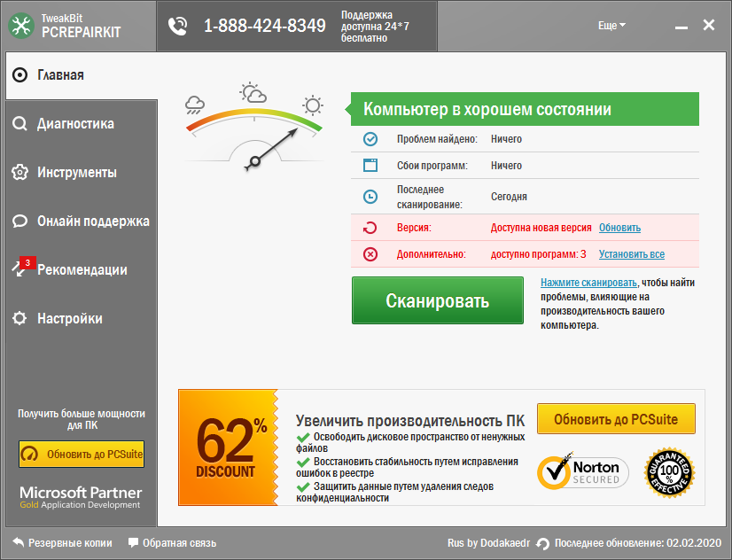Open the Инструменты section
The height and width of the screenshot is (560, 732).
pos(82,172)
